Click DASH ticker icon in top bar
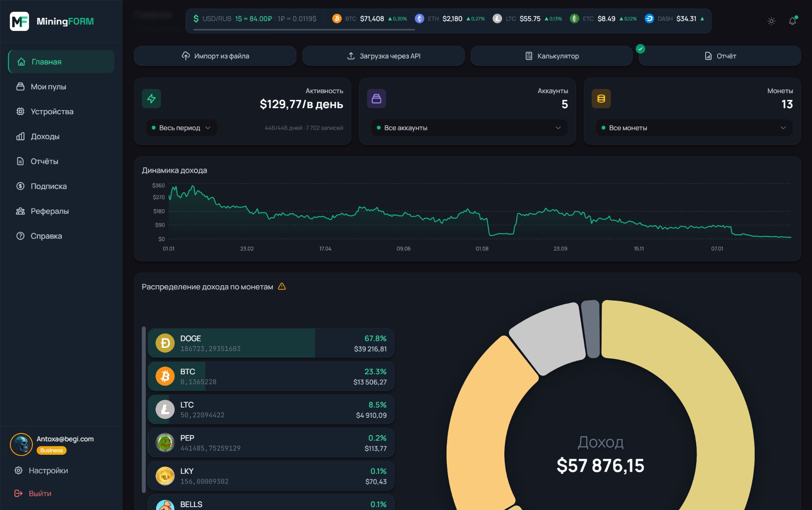 tap(649, 19)
